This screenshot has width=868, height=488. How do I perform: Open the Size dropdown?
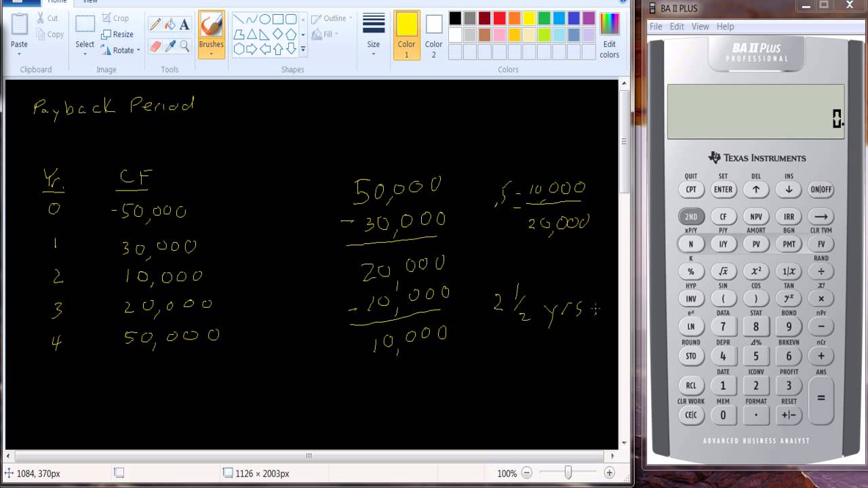pyautogui.click(x=374, y=35)
